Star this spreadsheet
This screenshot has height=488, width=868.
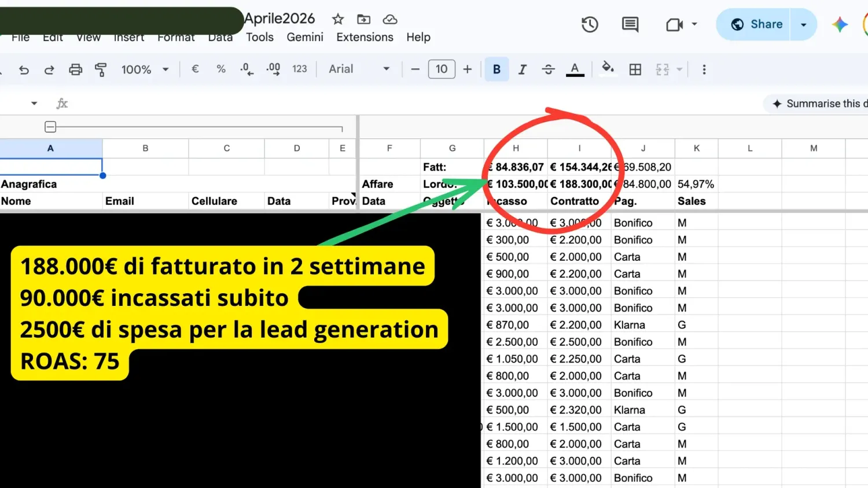pos(338,19)
